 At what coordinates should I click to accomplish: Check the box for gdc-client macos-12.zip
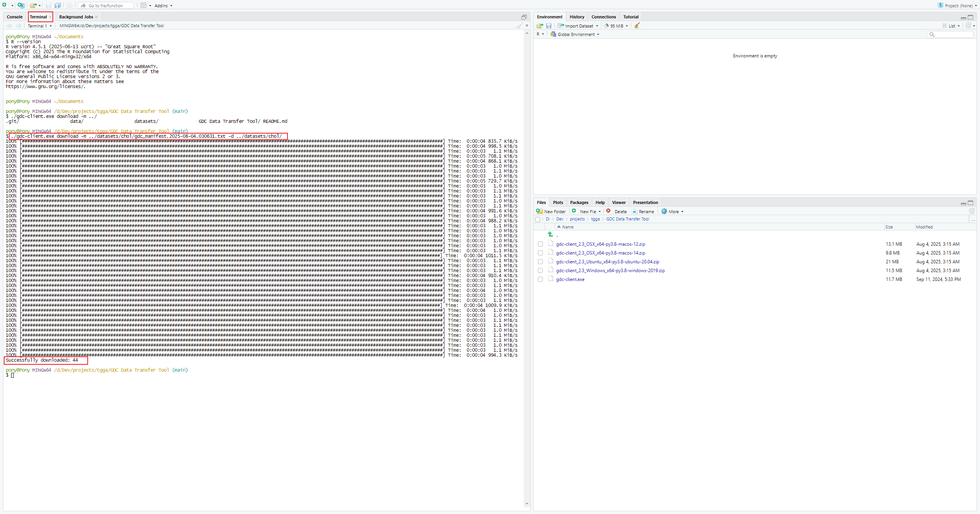coord(540,244)
